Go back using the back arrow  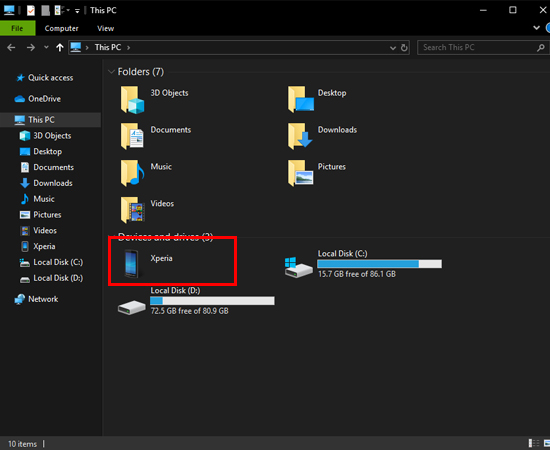pos(11,47)
